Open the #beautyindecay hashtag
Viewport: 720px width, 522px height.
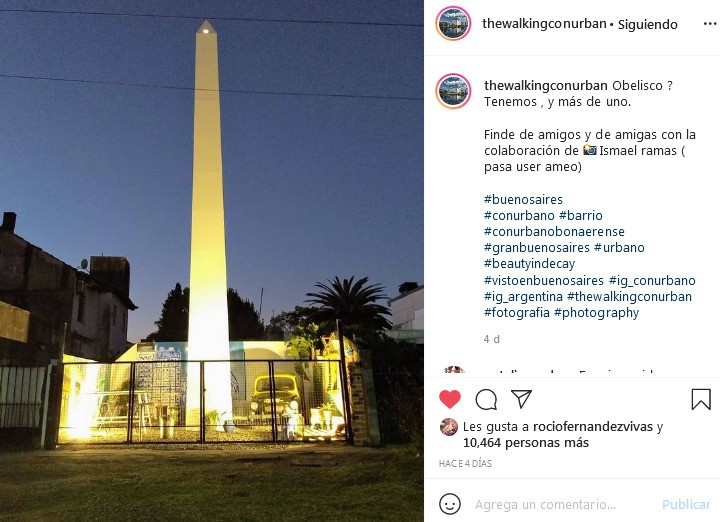[x=529, y=264]
